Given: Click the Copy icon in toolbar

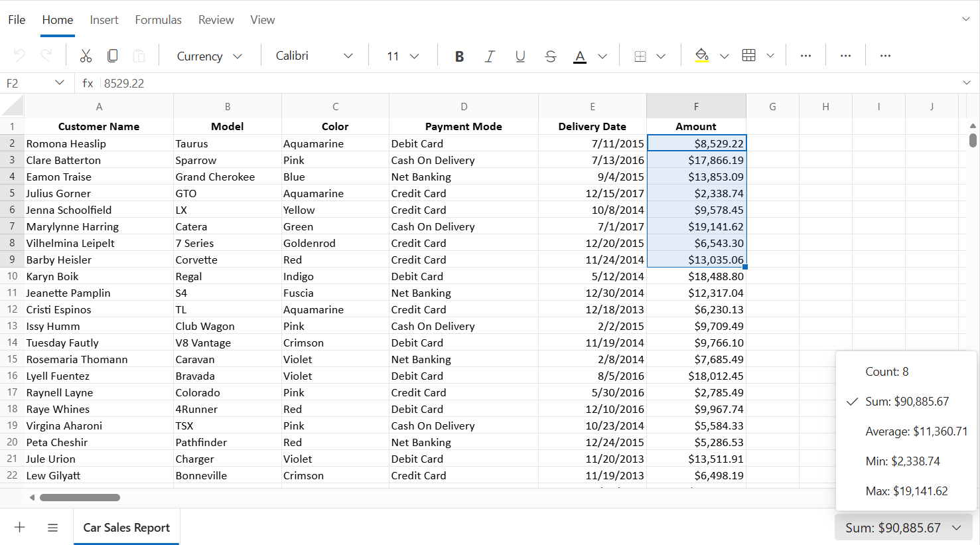Looking at the screenshot, I should tap(112, 56).
